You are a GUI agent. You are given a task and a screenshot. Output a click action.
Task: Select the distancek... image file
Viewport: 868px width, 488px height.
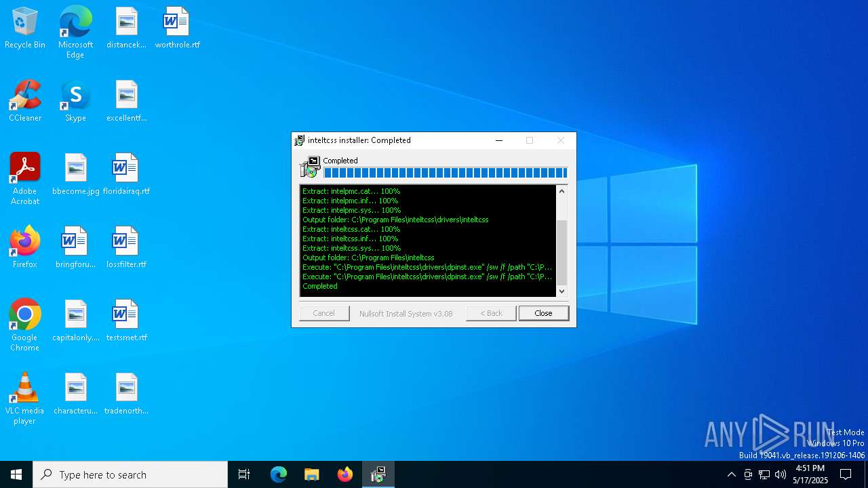126,28
